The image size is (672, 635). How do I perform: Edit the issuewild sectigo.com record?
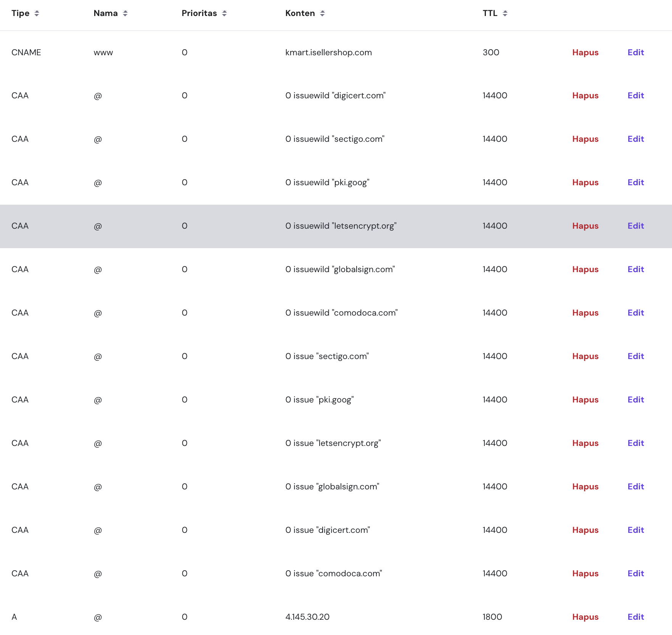tap(635, 139)
